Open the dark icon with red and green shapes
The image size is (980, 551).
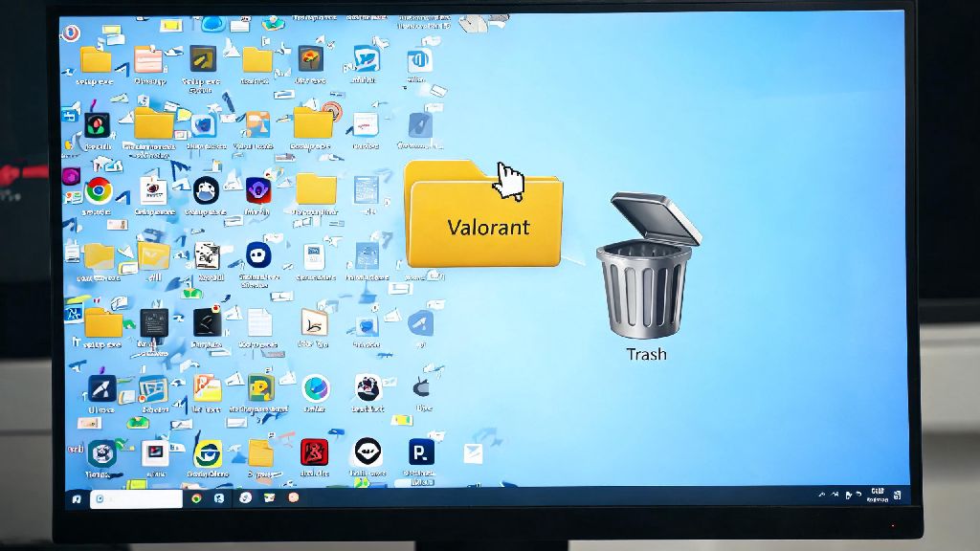[97, 126]
